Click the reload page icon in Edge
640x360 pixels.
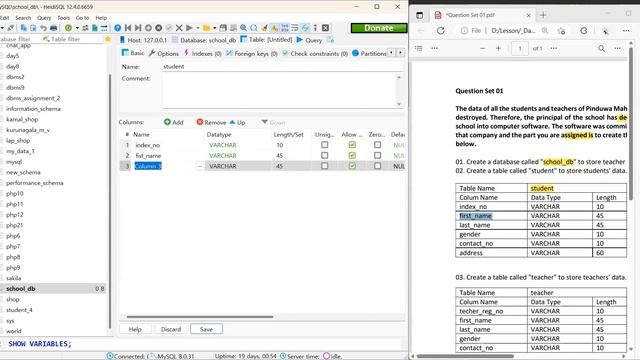pyautogui.click(x=441, y=31)
